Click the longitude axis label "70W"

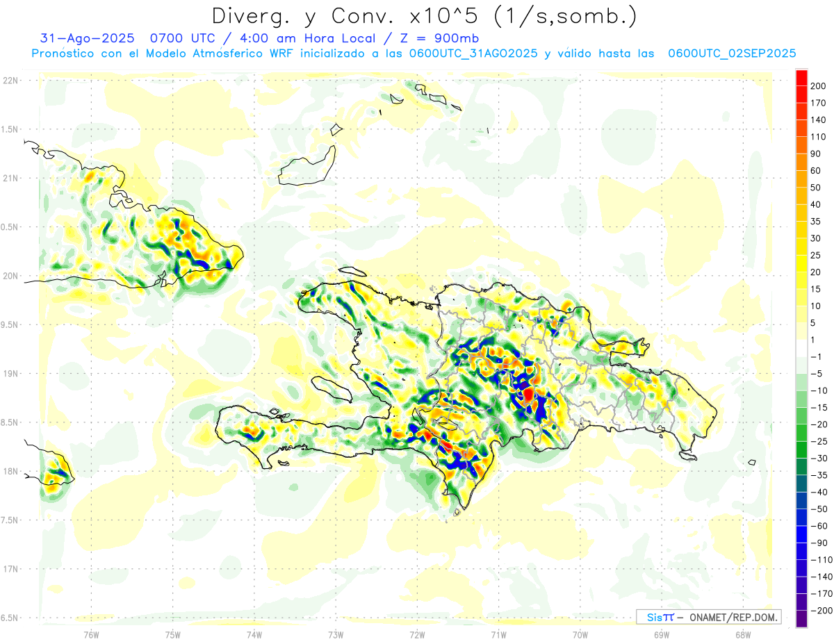(x=580, y=634)
